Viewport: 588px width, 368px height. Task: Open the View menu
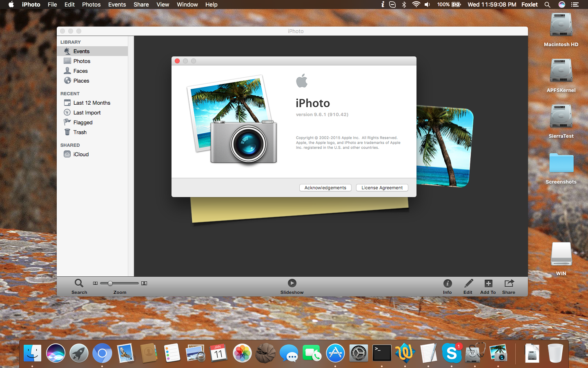163,4
